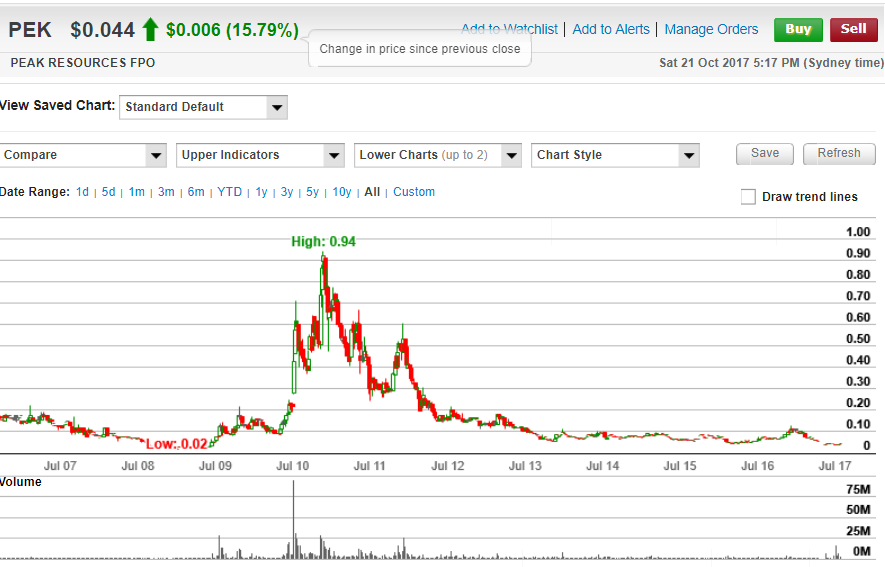The height and width of the screenshot is (567, 885).
Task: Expand the Compare dropdown
Action: pyautogui.click(x=82, y=155)
